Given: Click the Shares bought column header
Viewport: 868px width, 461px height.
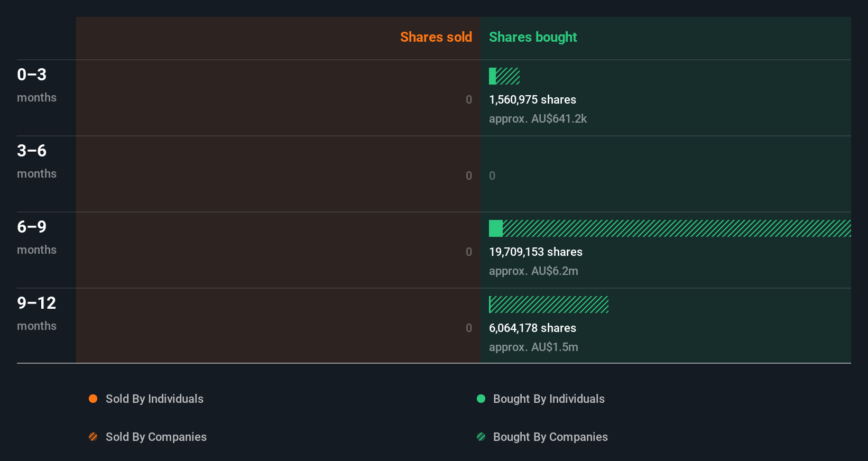Looking at the screenshot, I should [533, 37].
